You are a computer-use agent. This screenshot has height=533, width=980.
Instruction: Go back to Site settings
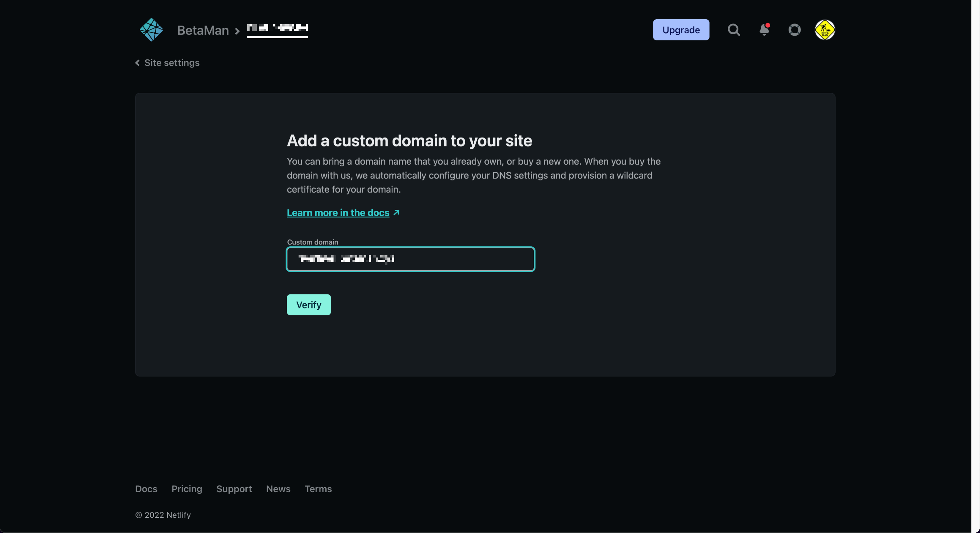(x=171, y=63)
